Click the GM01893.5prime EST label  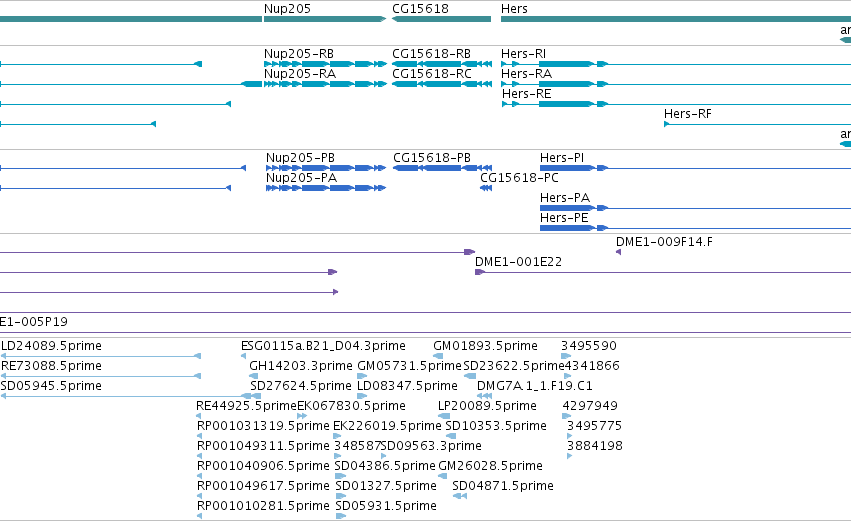pos(485,346)
